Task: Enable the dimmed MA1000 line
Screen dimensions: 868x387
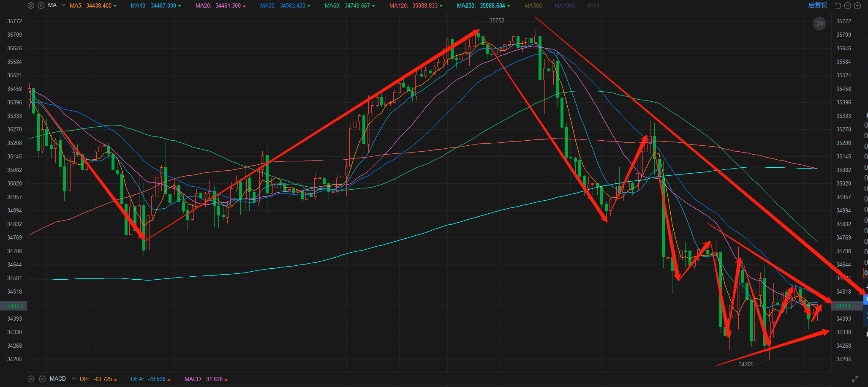Action: pos(565,5)
